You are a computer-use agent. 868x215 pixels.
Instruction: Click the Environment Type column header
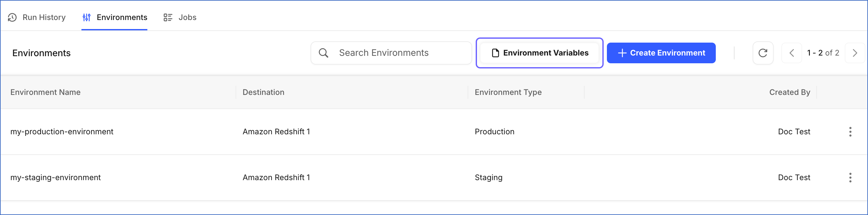pos(508,93)
